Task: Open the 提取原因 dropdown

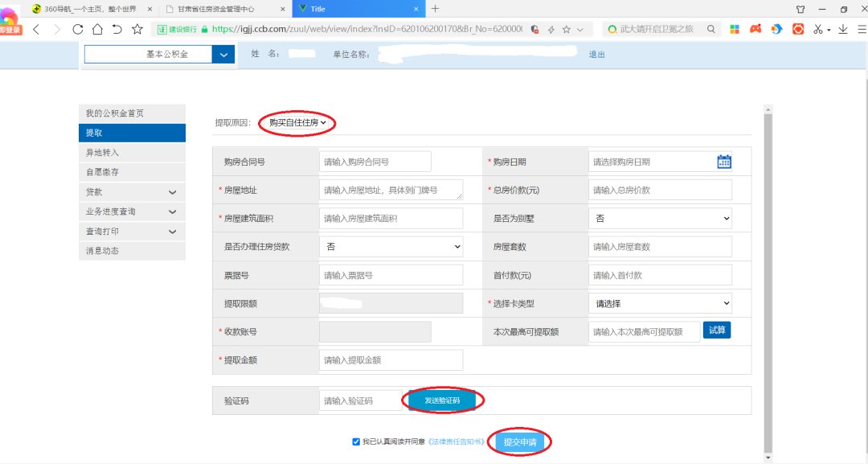Action: (x=297, y=123)
